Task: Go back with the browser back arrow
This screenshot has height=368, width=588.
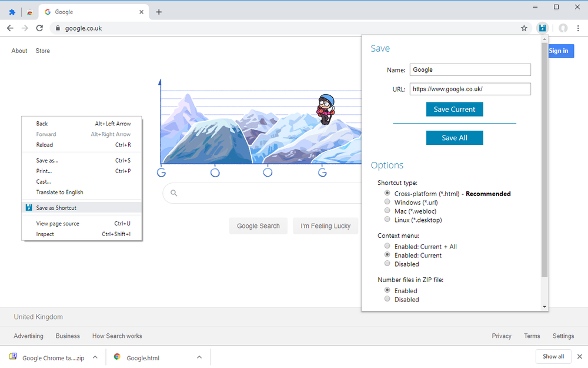Action: click(x=10, y=28)
